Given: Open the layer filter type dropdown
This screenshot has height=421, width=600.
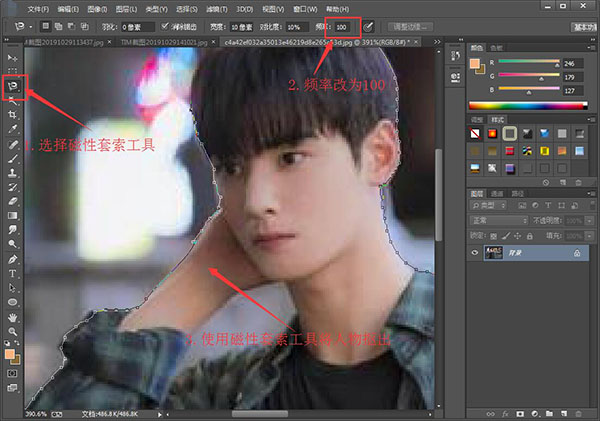Looking at the screenshot, I should (488, 206).
